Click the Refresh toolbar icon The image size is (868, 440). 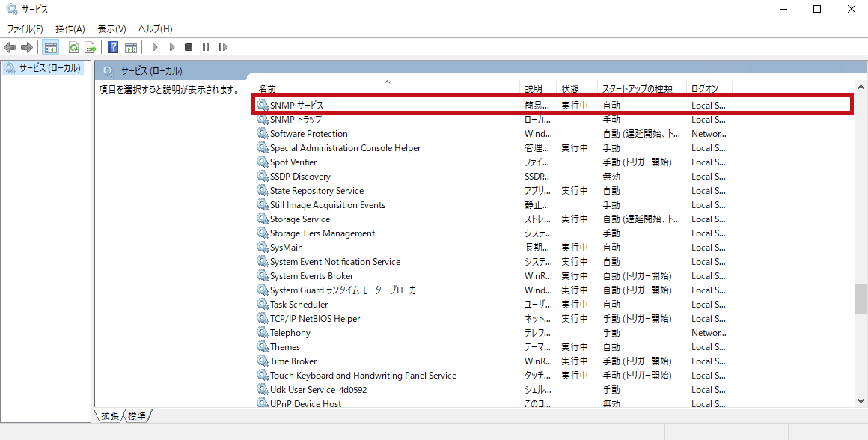point(73,48)
